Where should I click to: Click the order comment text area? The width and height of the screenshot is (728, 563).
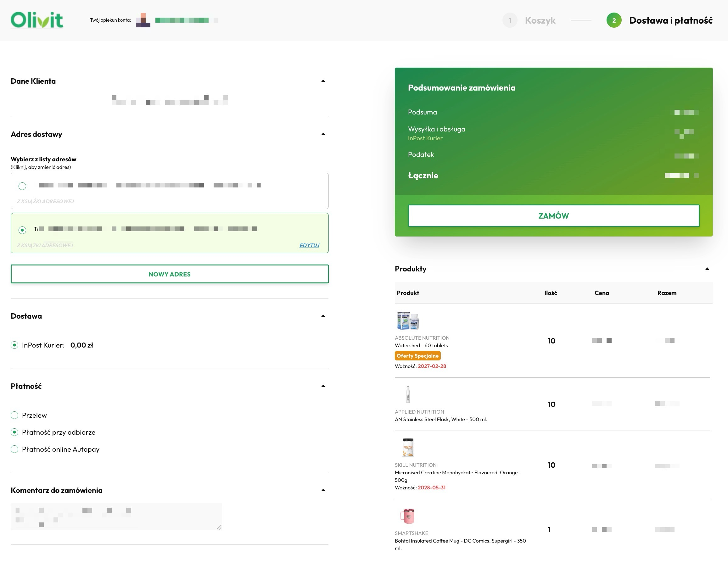click(x=116, y=517)
